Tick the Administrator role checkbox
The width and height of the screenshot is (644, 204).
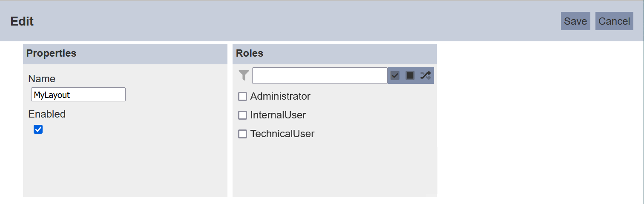pyautogui.click(x=242, y=97)
